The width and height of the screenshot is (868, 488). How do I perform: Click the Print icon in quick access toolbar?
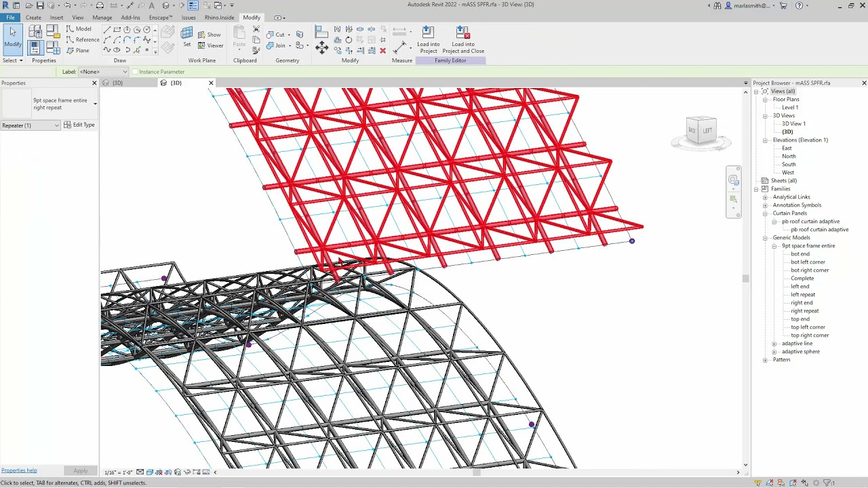coord(100,5)
